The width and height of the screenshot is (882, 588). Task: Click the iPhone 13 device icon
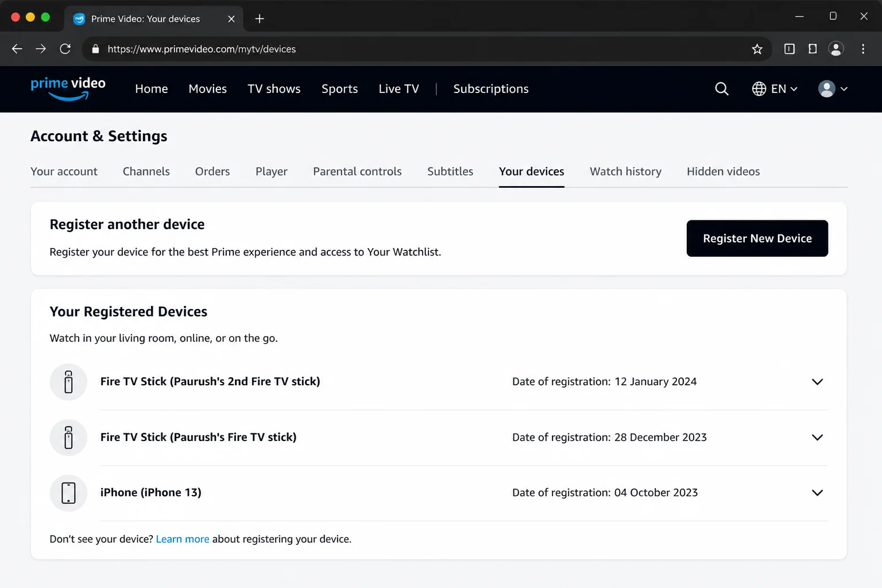(68, 493)
